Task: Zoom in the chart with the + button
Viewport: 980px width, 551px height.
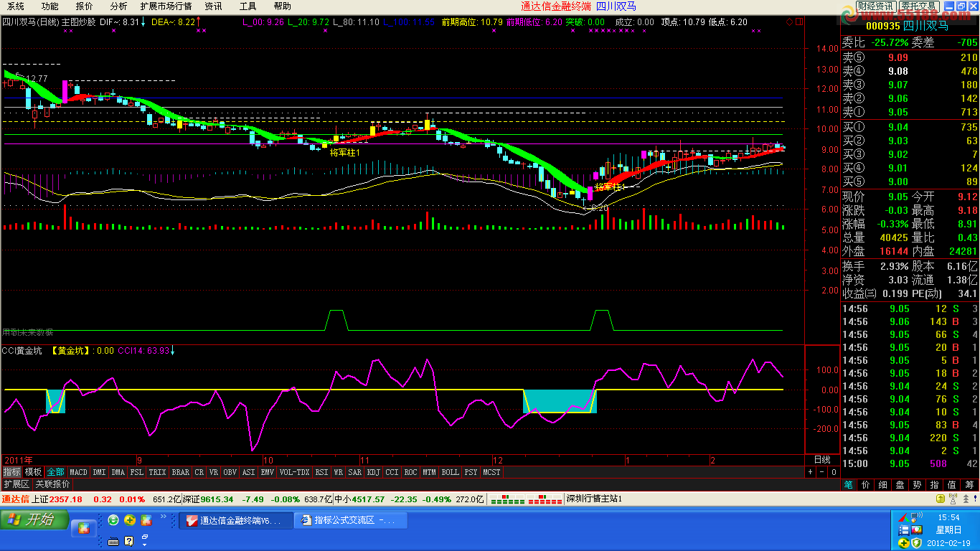Action: 810,472
